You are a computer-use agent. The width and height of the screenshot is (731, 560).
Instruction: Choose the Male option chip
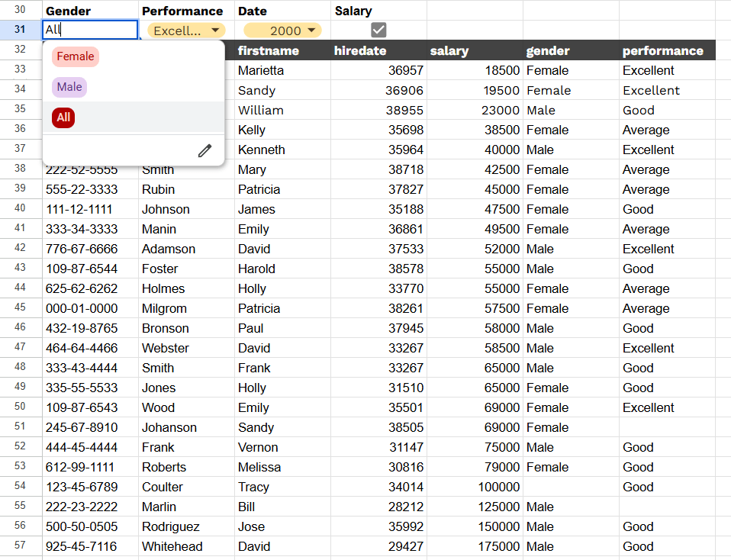pyautogui.click(x=69, y=87)
